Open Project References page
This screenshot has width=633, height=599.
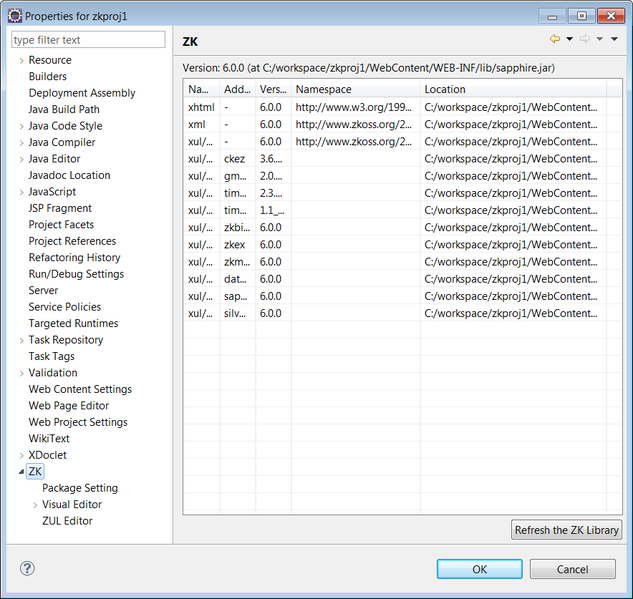(72, 241)
